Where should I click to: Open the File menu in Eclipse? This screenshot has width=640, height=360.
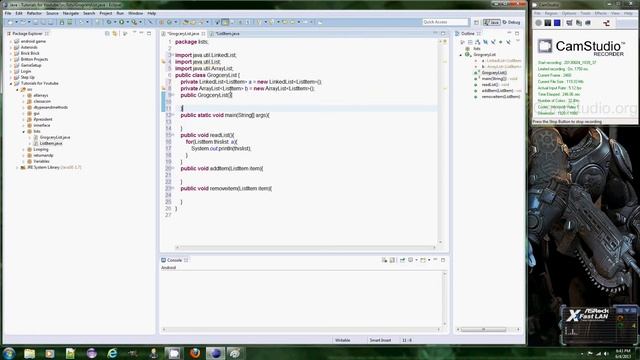(8, 13)
